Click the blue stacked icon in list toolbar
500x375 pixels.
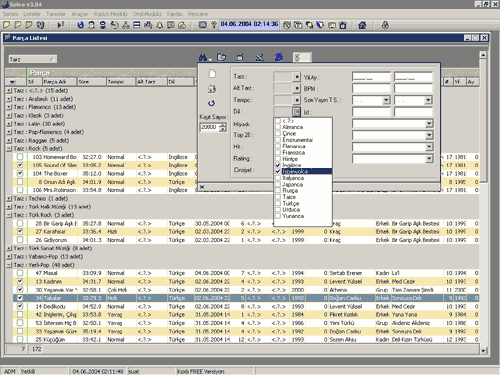(x=279, y=57)
